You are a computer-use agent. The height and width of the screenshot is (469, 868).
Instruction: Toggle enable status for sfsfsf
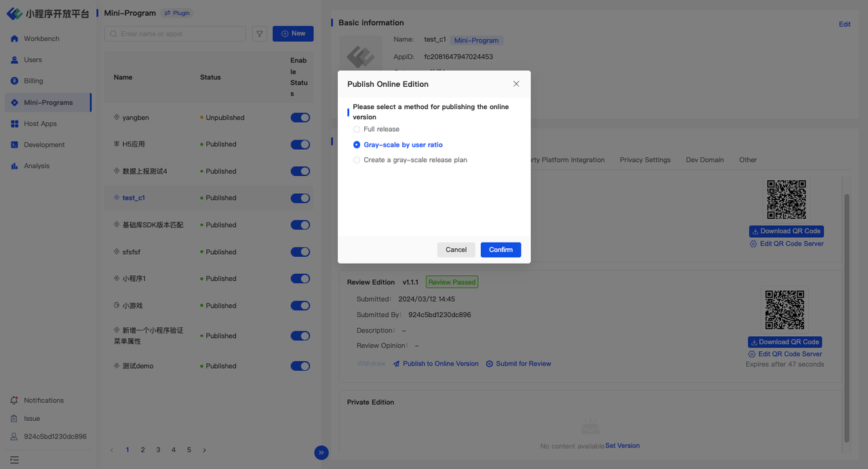(x=300, y=251)
